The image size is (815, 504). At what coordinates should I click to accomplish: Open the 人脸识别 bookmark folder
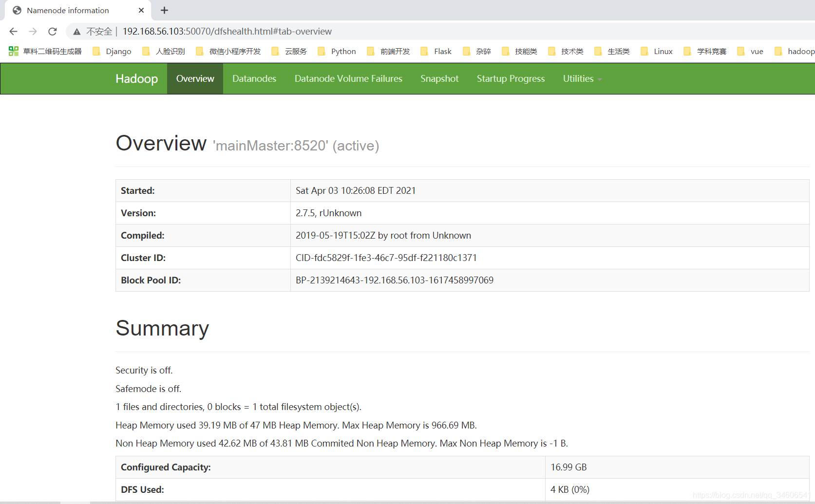(x=164, y=51)
